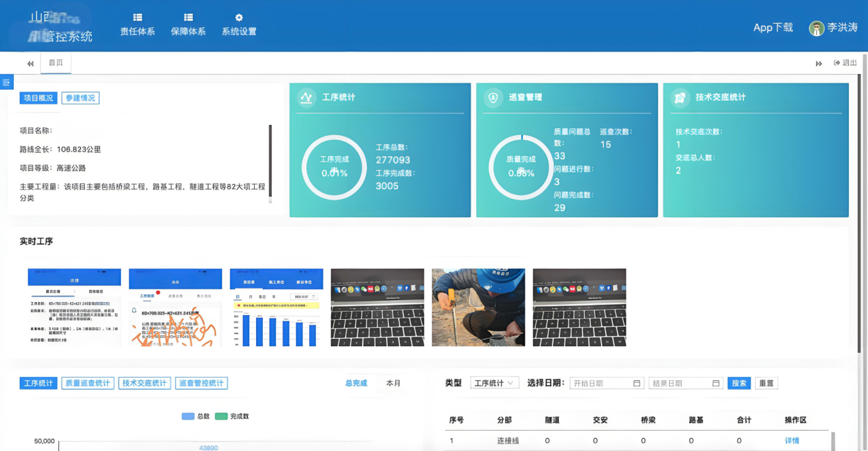Open 详情 link for 连接线 row
Screen dimensions: 868x451
point(792,441)
